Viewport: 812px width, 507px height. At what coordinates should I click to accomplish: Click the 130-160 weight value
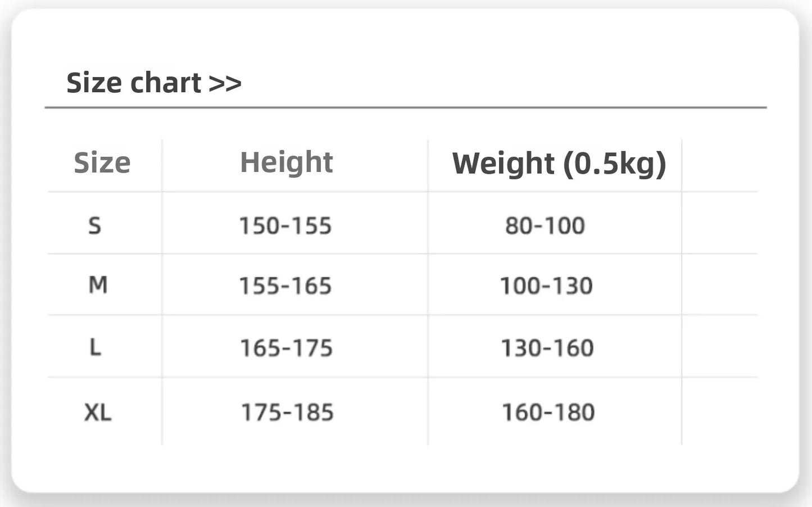click(548, 348)
